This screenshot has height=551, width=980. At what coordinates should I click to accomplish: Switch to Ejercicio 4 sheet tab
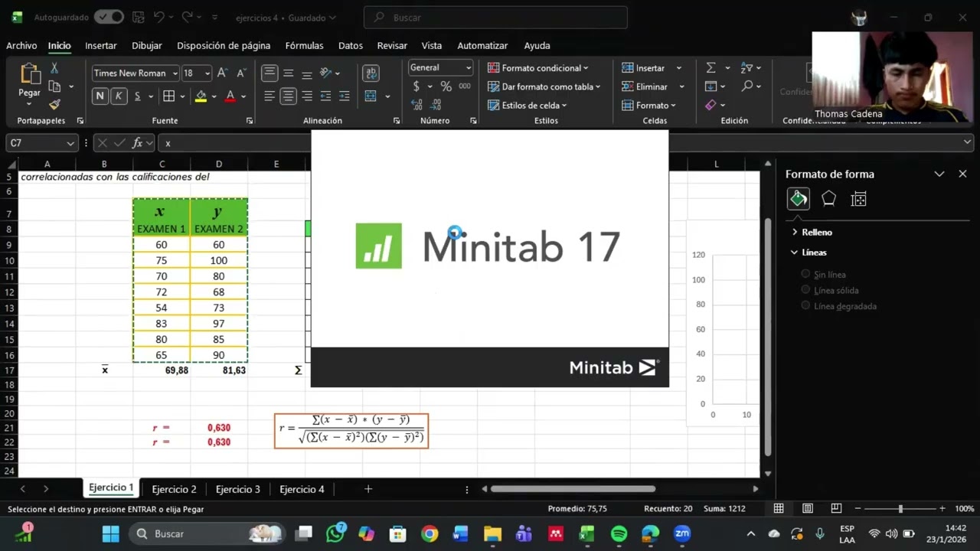(302, 489)
